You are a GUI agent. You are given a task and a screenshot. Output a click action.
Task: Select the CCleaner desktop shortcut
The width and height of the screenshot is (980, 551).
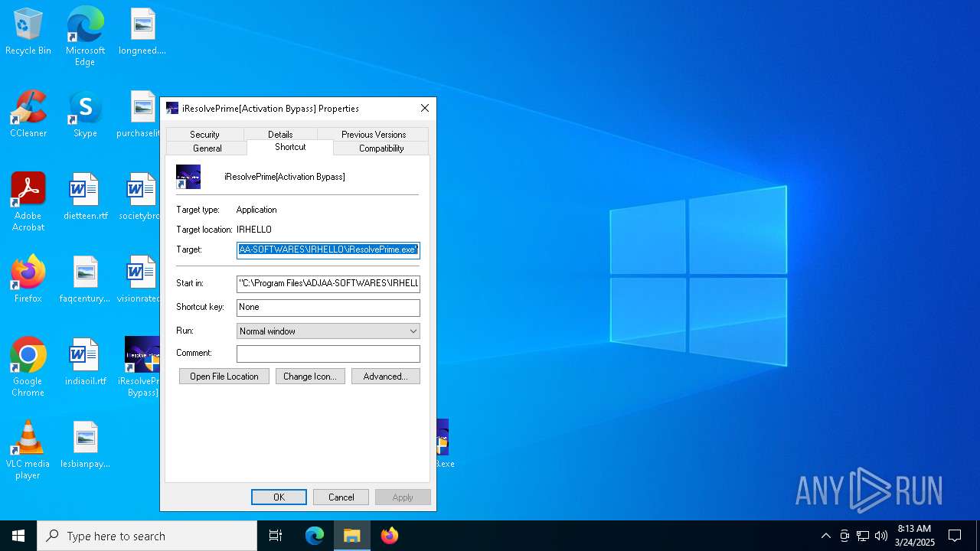28,115
